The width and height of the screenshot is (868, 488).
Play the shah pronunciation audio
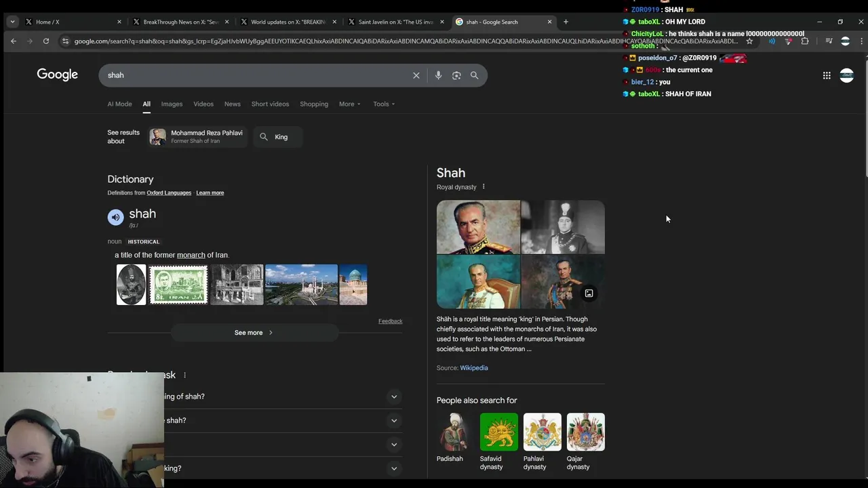(116, 217)
